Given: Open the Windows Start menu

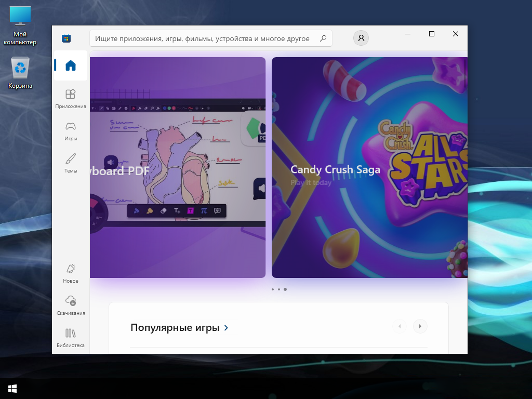Looking at the screenshot, I should [x=12, y=389].
